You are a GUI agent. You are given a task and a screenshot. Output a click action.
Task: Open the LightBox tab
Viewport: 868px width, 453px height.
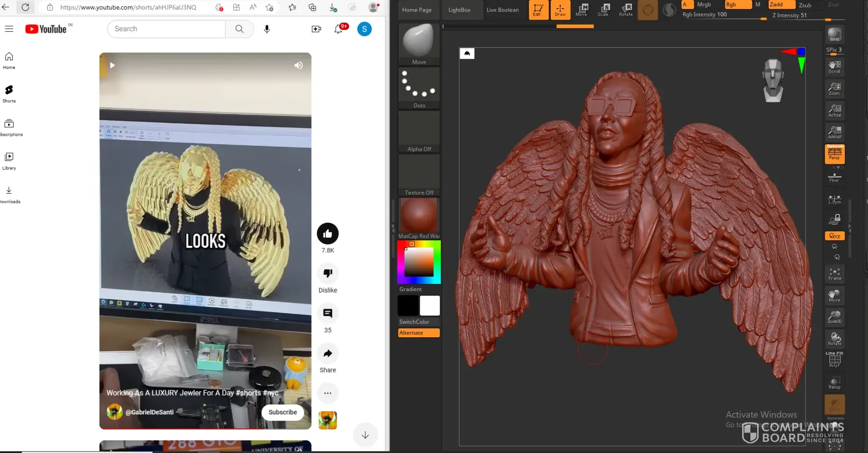(459, 10)
